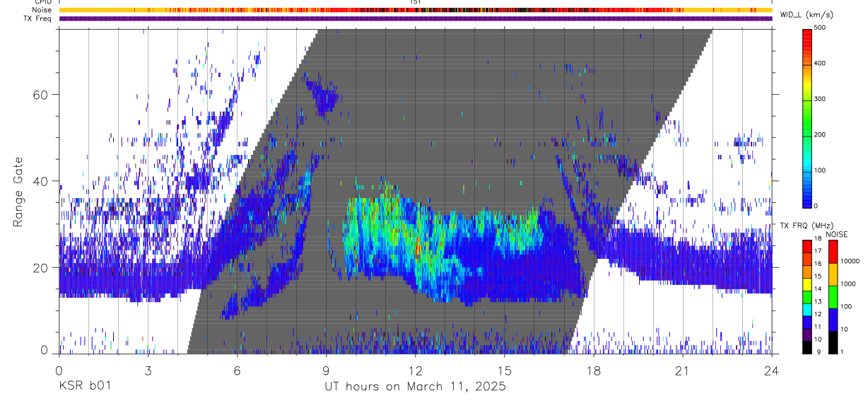Image resolution: width=868 pixels, height=401 pixels.
Task: Click the green block in the NOISE legend
Action: tap(834, 297)
